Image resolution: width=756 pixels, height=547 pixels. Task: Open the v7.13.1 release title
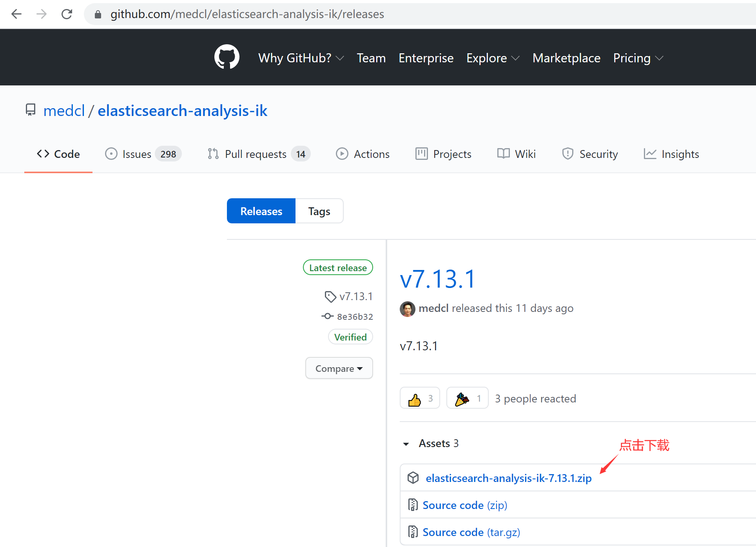pos(437,279)
